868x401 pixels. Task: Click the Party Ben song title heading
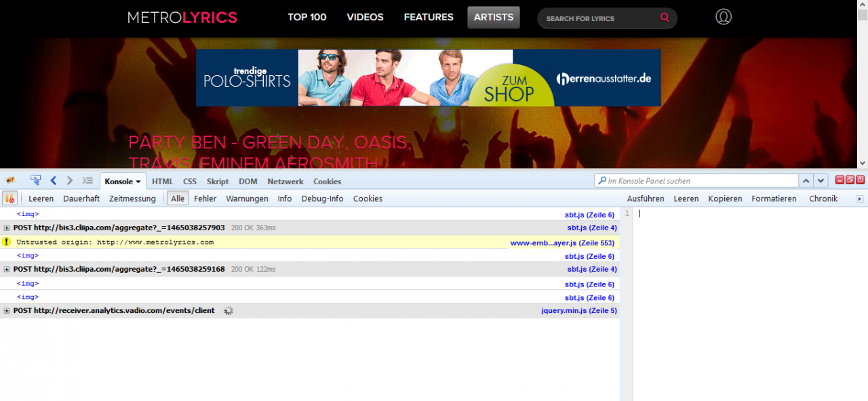[270, 152]
